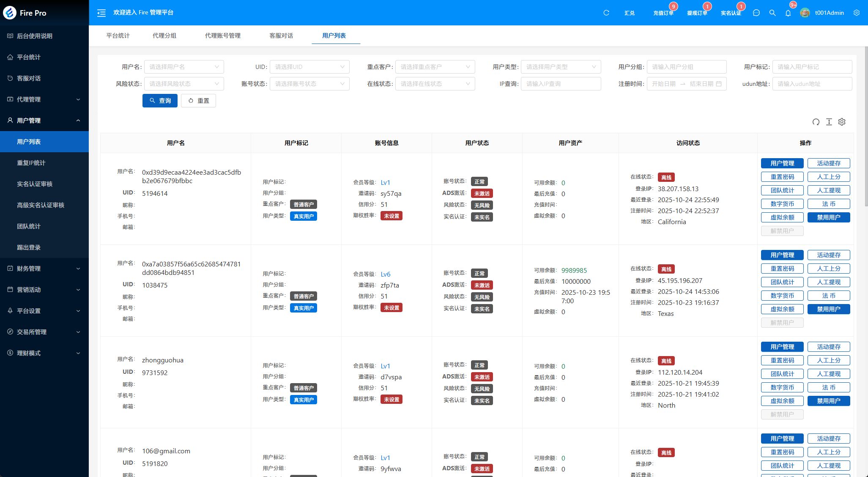Screen dimensions: 868x477
Task: Click the blue 查询 search button
Action: coord(160,101)
